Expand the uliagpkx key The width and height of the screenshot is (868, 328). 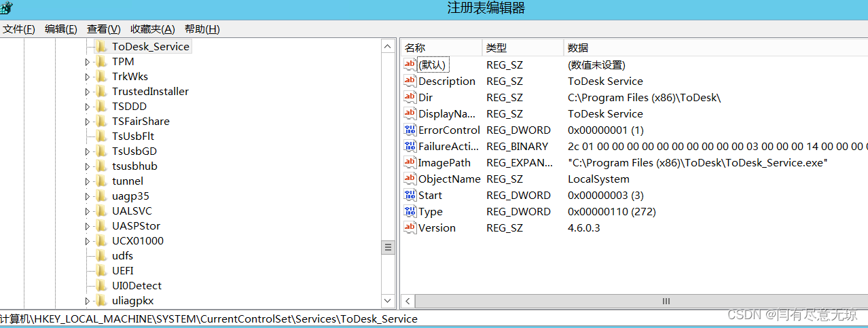(x=87, y=301)
